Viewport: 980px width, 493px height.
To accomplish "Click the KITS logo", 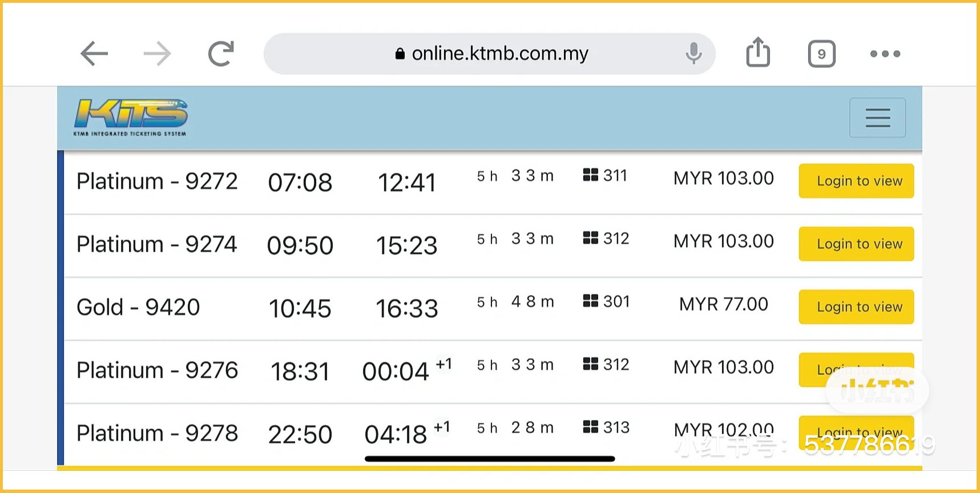I will [131, 117].
